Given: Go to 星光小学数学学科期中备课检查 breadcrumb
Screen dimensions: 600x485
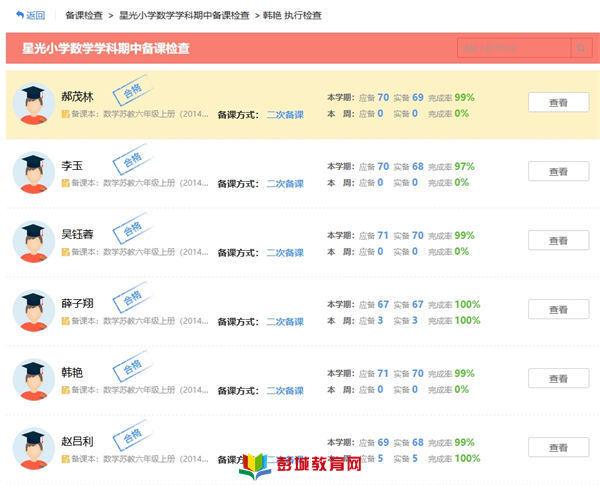Looking at the screenshot, I should pyautogui.click(x=184, y=15).
